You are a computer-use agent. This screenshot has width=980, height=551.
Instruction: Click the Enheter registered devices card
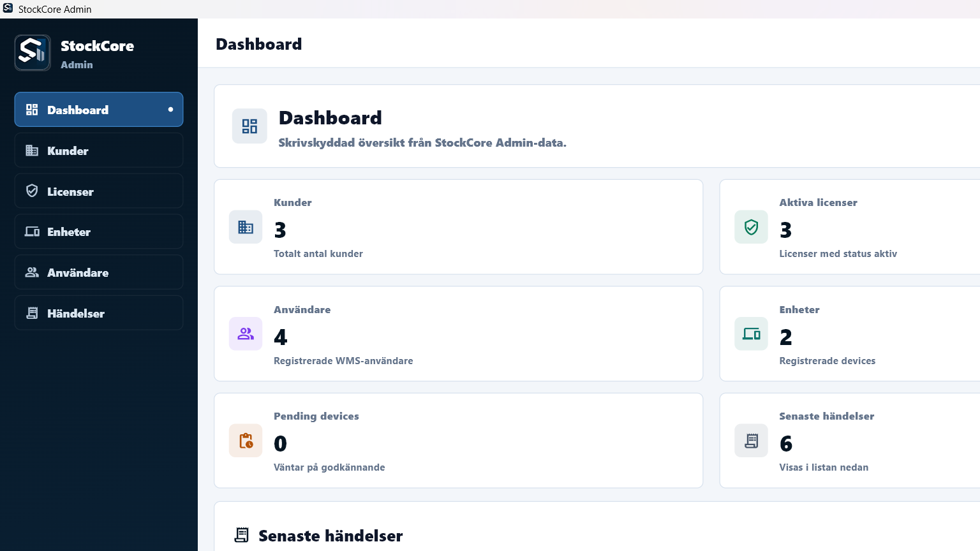[850, 334]
